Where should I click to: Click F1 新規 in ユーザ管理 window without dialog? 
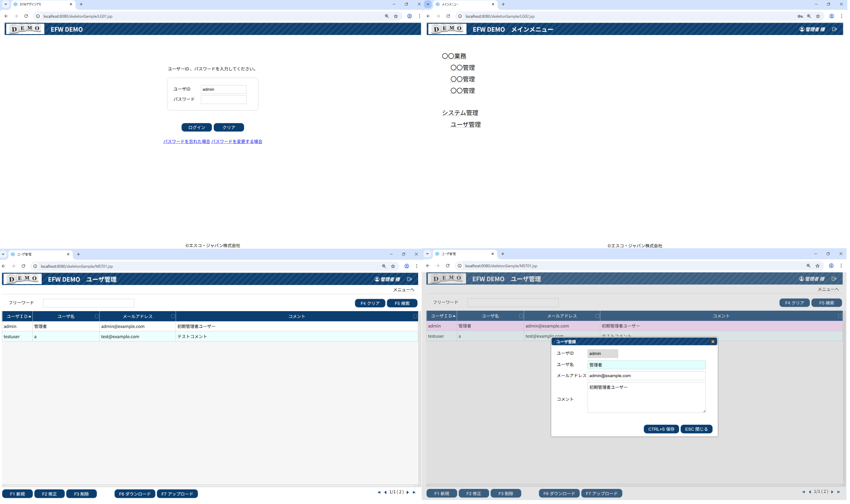17,494
